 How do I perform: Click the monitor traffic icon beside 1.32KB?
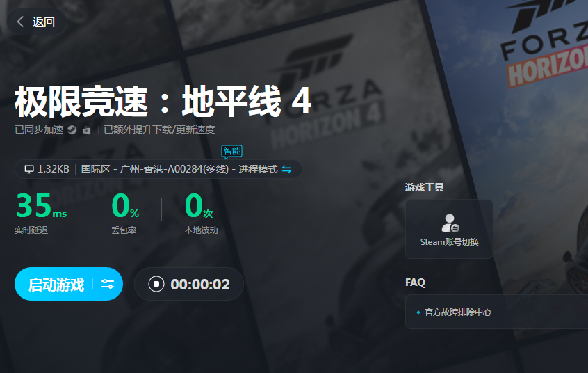click(x=29, y=169)
